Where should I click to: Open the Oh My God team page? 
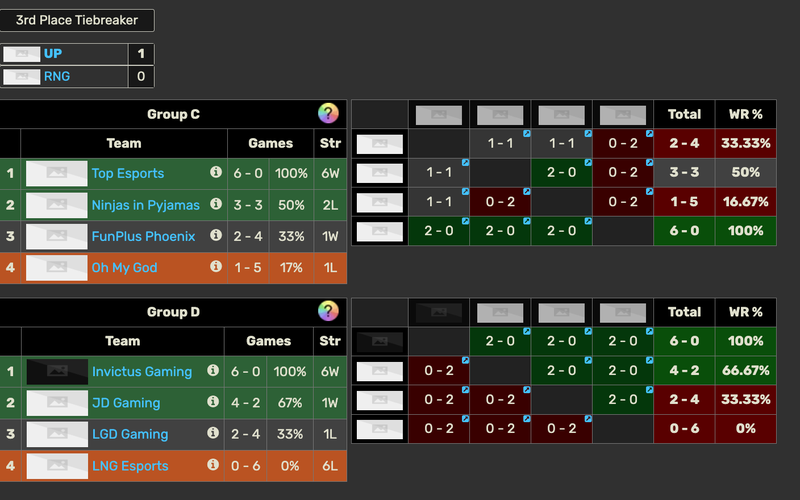[x=124, y=267]
